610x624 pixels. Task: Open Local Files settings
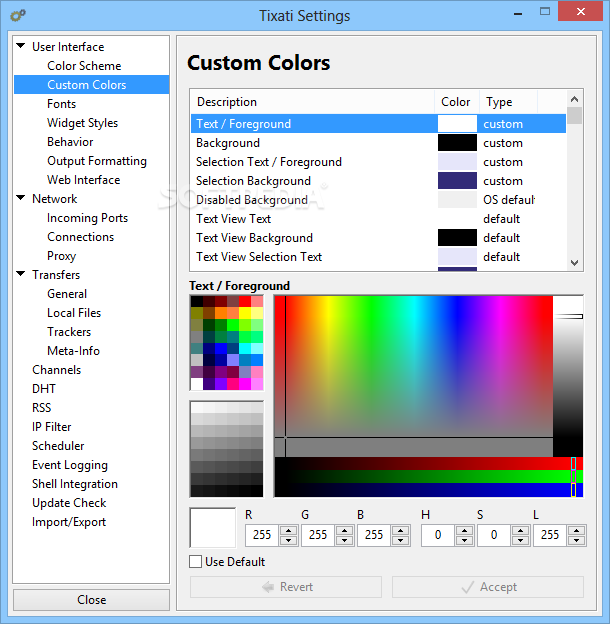tap(74, 313)
